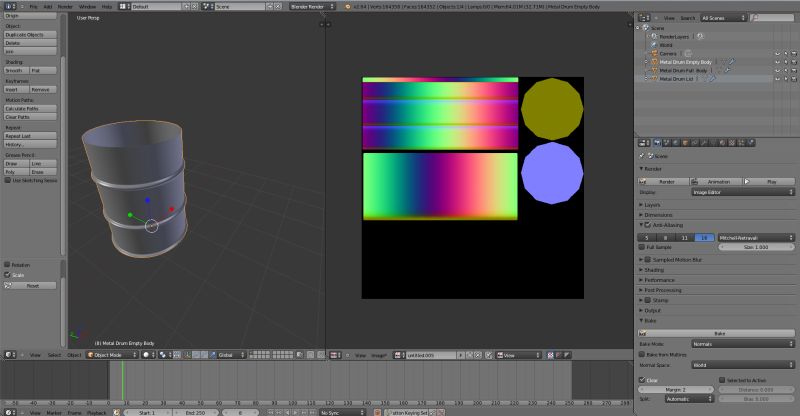Image resolution: width=800 pixels, height=416 pixels.
Task: Enable Selected to Active checkbox
Action: click(722, 380)
